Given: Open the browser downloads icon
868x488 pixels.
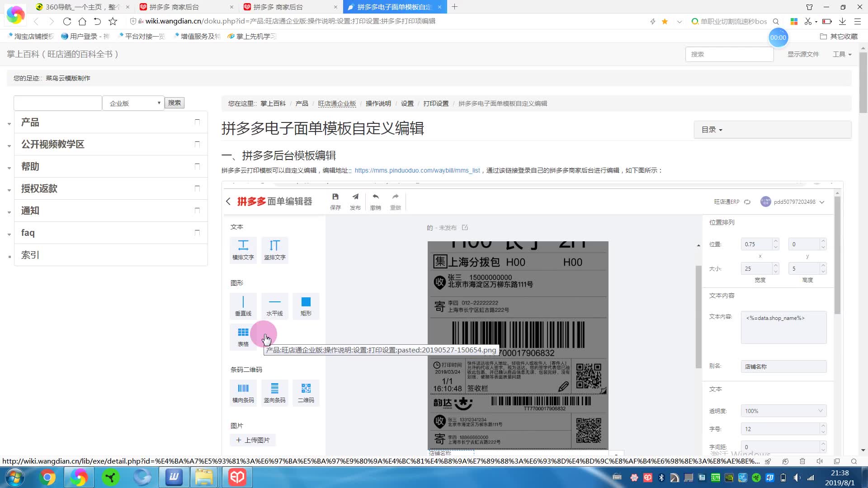Looking at the screenshot, I should pyautogui.click(x=842, y=21).
